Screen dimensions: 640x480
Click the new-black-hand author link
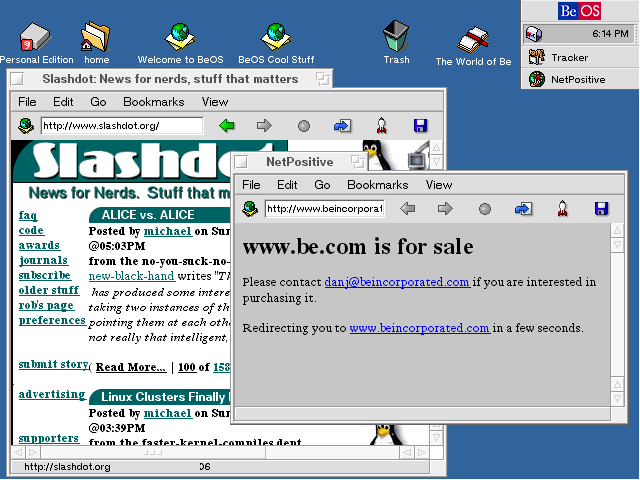click(x=132, y=276)
